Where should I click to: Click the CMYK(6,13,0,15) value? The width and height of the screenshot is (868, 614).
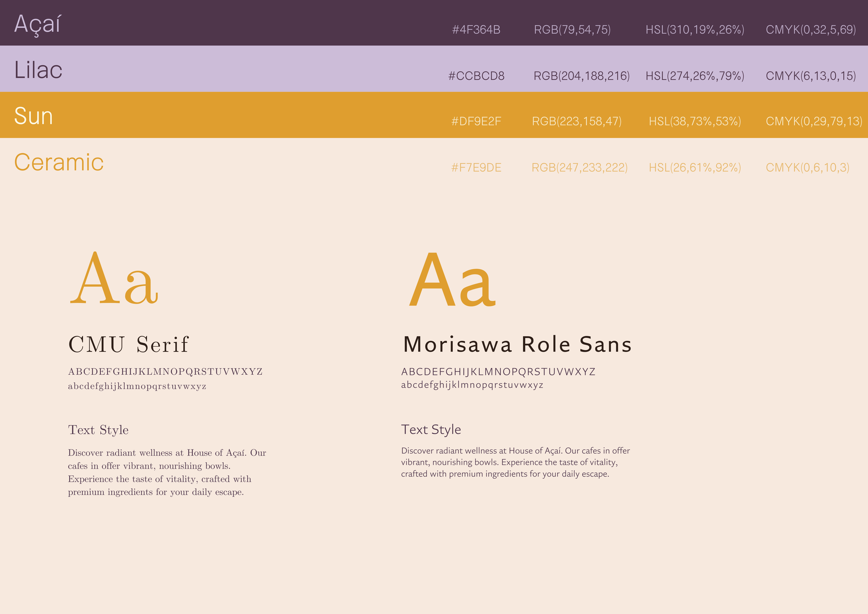[x=810, y=76]
